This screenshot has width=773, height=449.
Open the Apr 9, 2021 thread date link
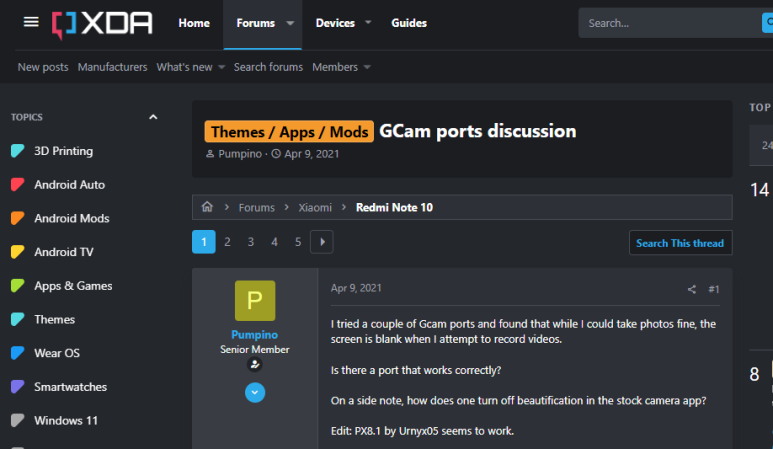click(312, 154)
